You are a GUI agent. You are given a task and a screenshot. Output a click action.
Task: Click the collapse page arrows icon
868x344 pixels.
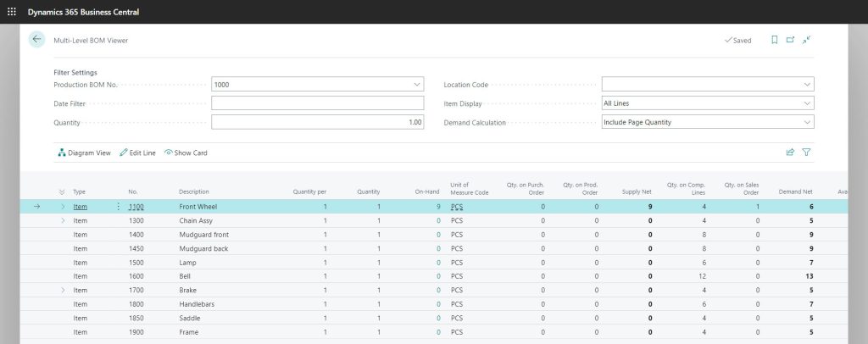pos(807,40)
